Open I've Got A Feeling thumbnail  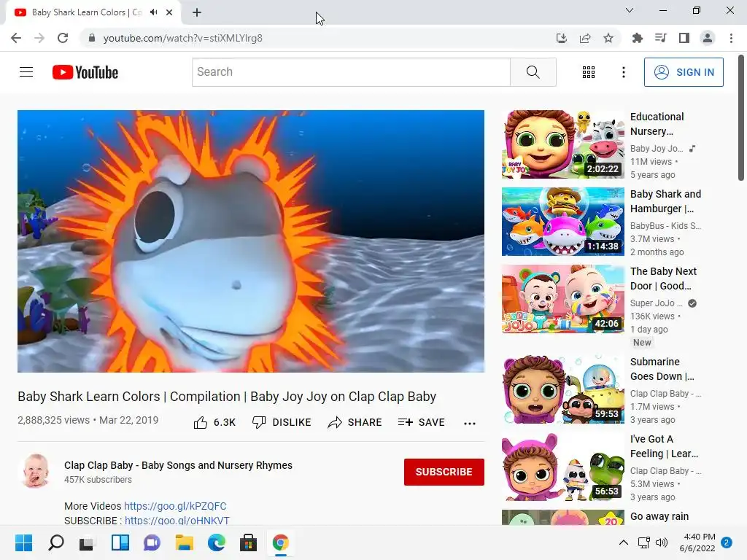point(562,466)
